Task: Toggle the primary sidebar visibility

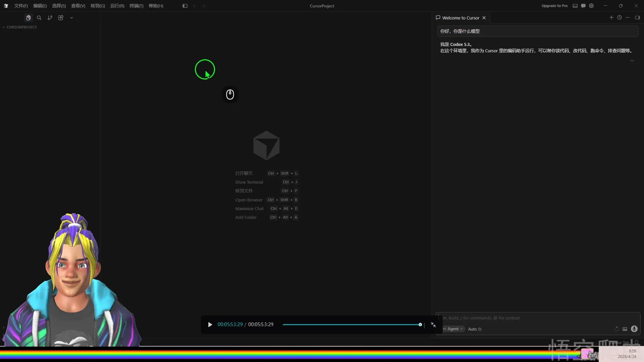Action: point(185,6)
